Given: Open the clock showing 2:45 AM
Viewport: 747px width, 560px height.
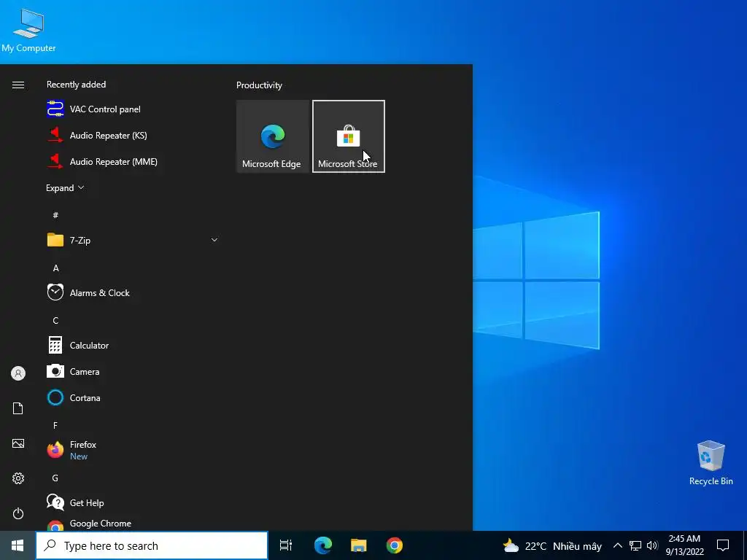Looking at the screenshot, I should point(684,545).
